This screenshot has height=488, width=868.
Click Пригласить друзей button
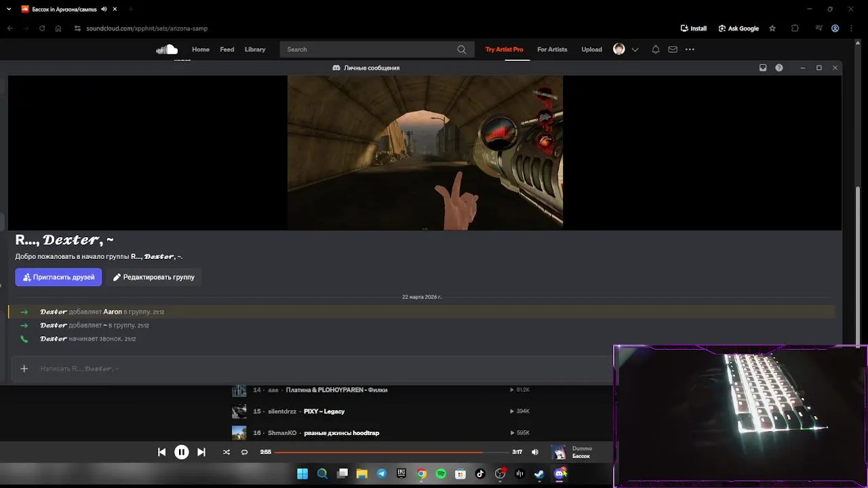pos(58,277)
